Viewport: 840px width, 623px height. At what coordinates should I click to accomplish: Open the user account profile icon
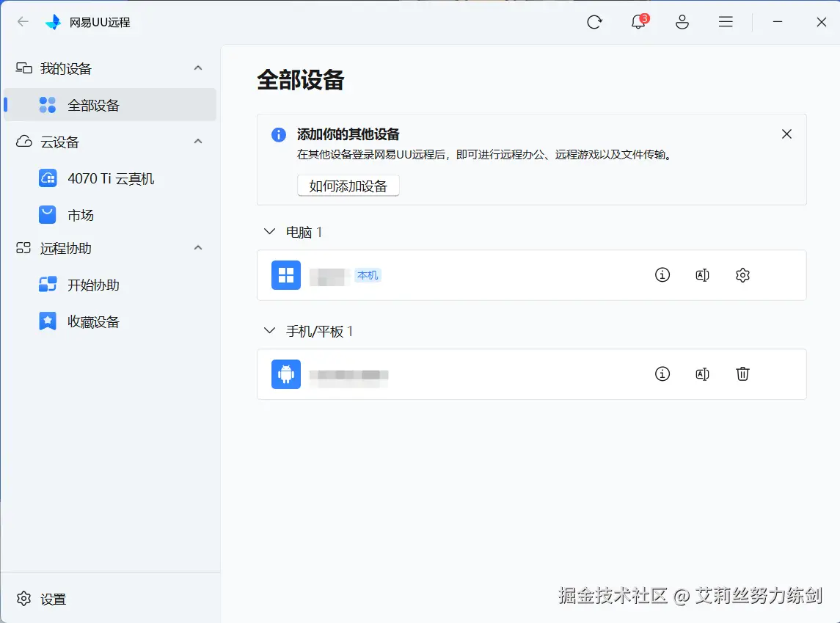(682, 22)
